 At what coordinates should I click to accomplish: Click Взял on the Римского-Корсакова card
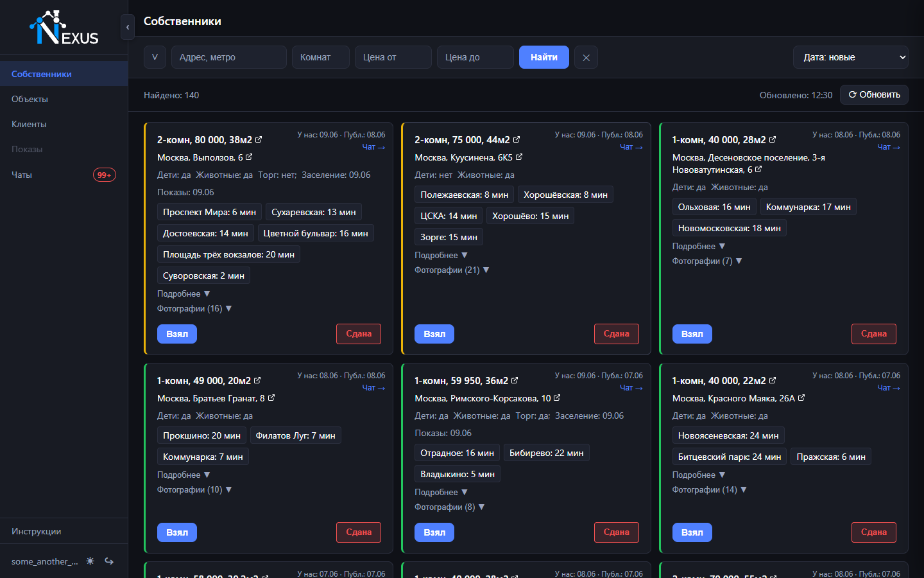434,532
